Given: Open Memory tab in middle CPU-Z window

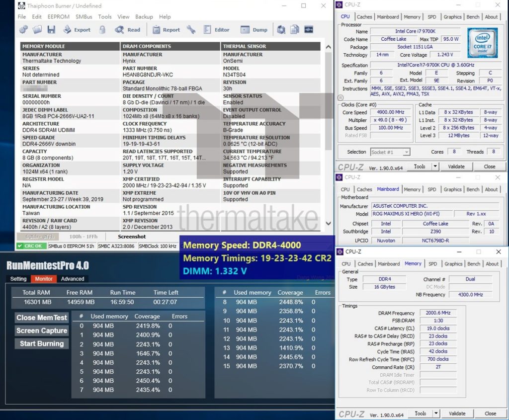Looking at the screenshot, I should click(x=412, y=189).
